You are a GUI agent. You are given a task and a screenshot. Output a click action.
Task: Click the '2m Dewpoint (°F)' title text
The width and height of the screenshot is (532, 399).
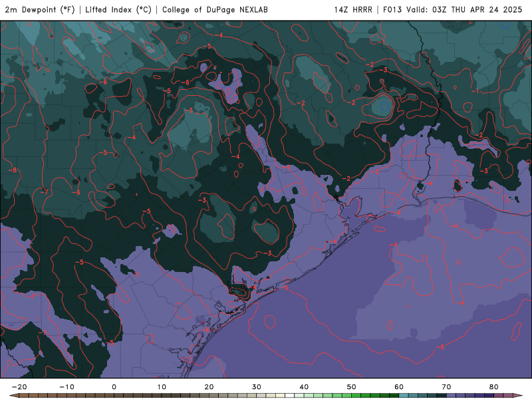point(39,9)
